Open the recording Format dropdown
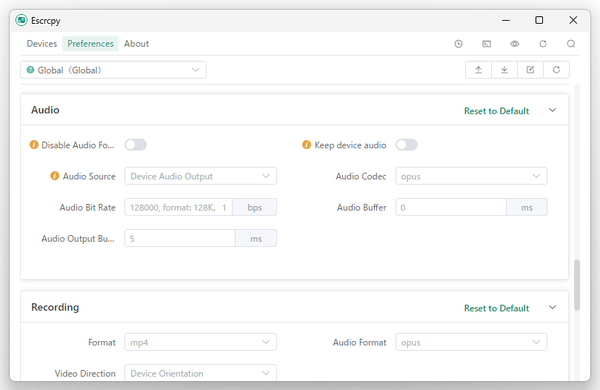Screen dimensions: 600x390 click(201, 342)
